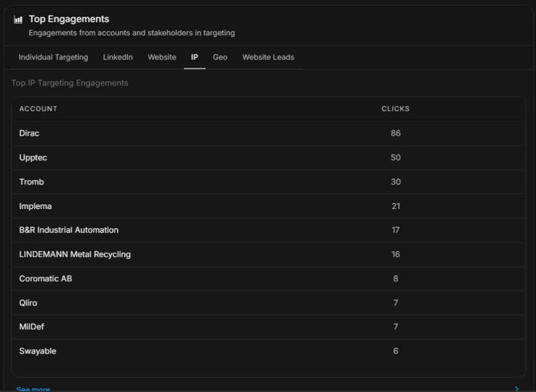Screen dimensions: 536x392
Task: Select the Dirac account row
Action: click(267, 133)
